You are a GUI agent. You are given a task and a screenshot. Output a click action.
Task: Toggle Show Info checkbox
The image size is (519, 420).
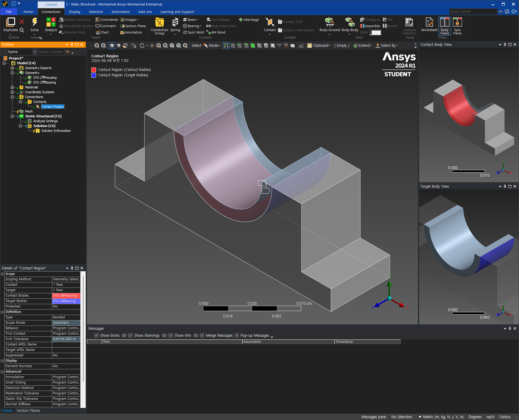tap(170, 335)
